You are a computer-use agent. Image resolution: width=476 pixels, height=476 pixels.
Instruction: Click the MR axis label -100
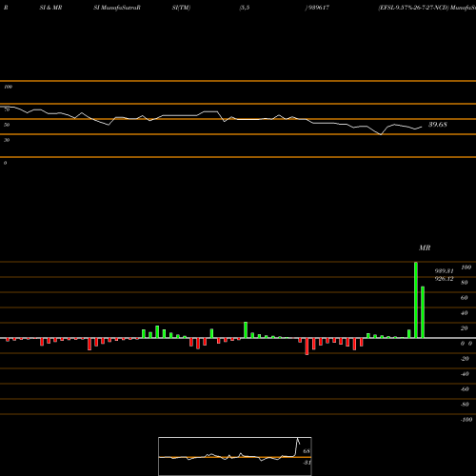[466, 420]
